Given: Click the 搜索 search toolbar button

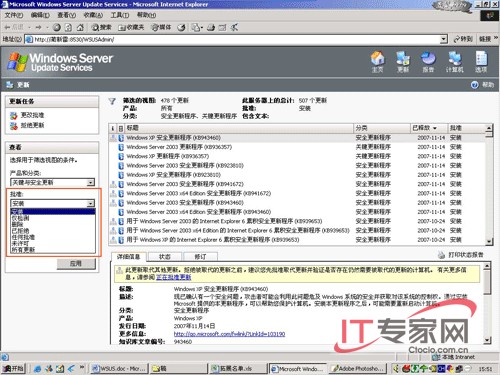Looking at the screenshot, I should [101, 27].
